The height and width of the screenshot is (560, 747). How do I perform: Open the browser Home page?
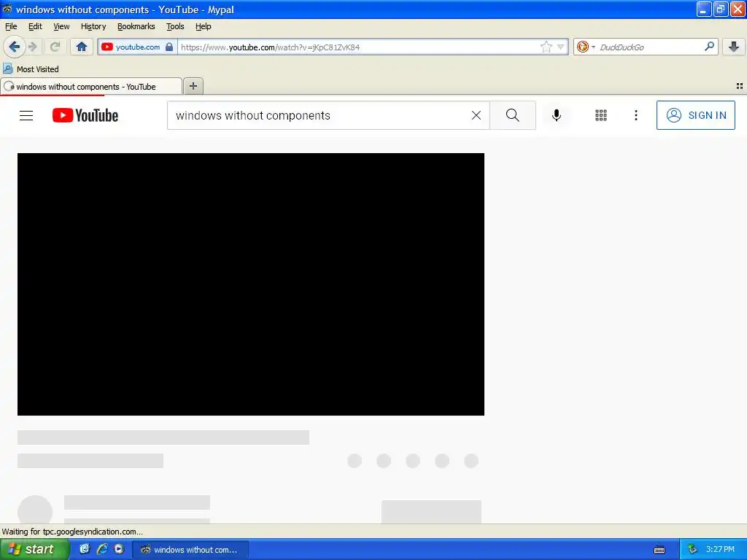pos(82,47)
